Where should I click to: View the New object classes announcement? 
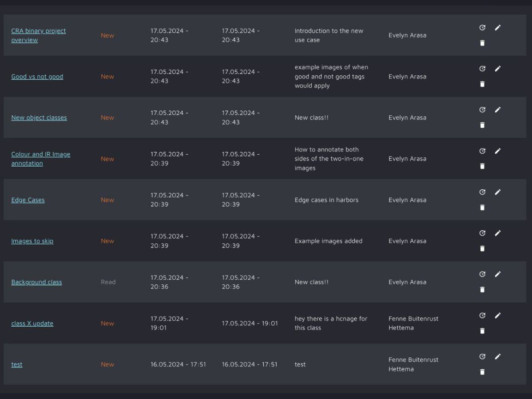39,117
